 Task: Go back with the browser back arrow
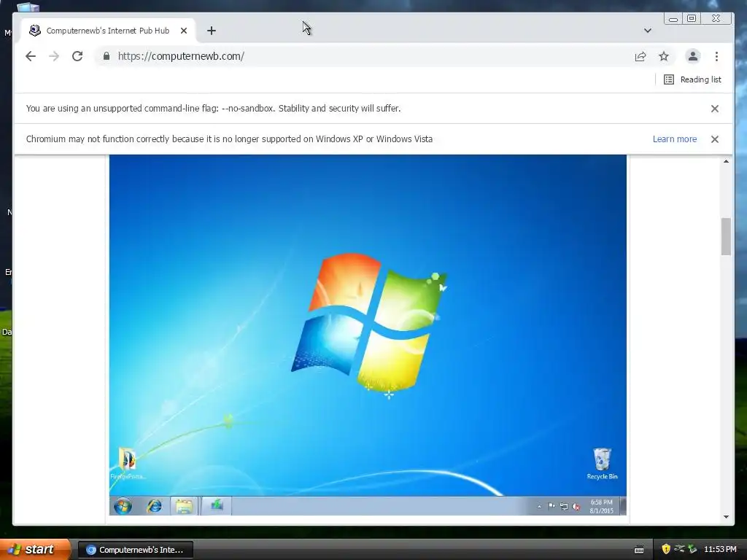coord(31,56)
